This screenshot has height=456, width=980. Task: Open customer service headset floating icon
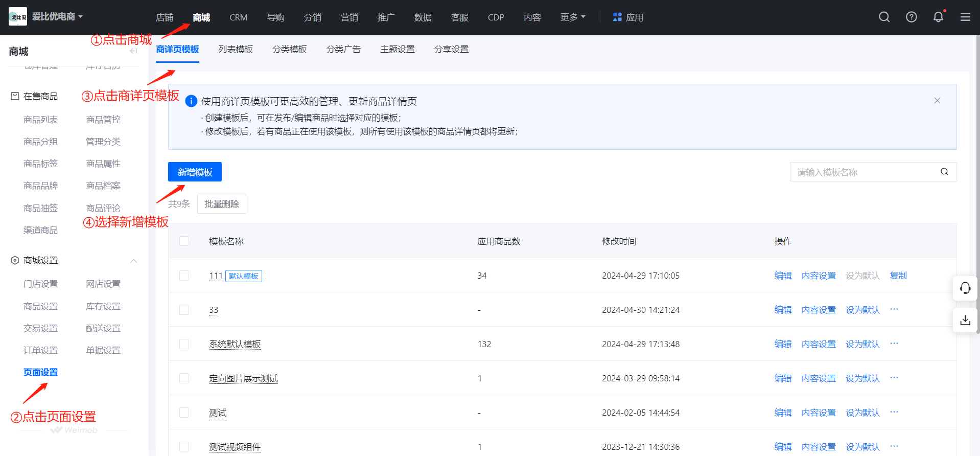tap(965, 288)
